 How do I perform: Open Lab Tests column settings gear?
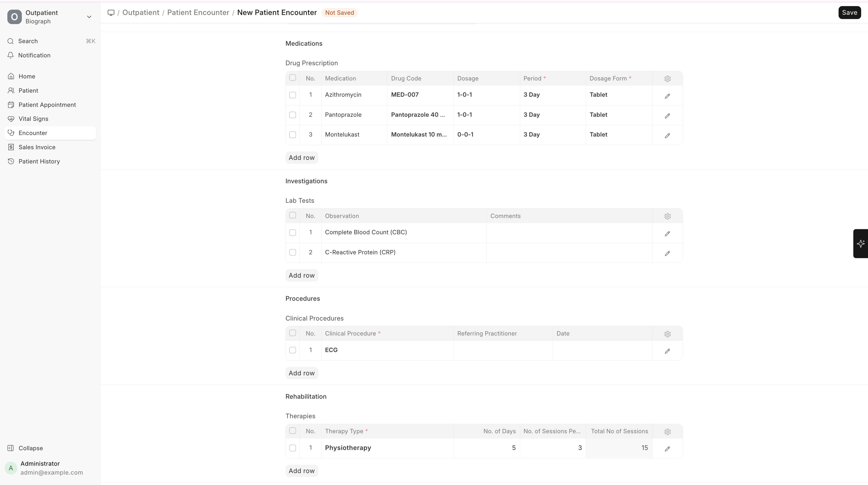coord(667,216)
